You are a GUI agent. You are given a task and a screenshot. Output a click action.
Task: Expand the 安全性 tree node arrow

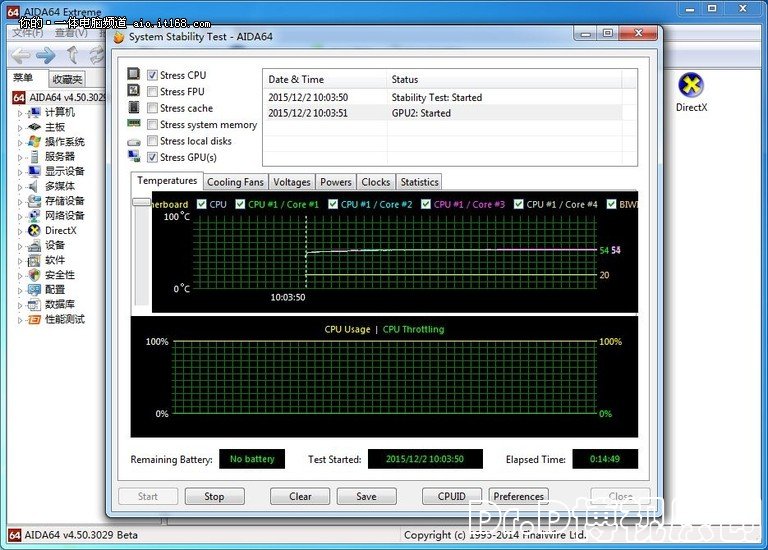click(x=20, y=276)
